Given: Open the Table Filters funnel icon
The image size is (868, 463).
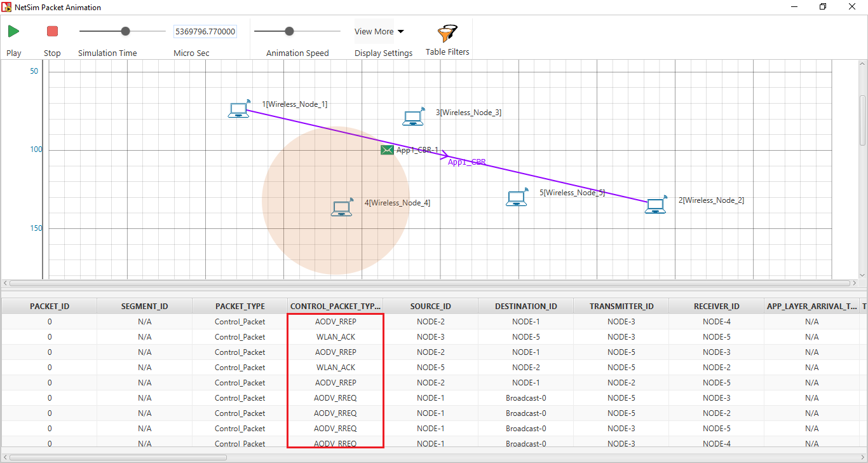Looking at the screenshot, I should (x=447, y=33).
